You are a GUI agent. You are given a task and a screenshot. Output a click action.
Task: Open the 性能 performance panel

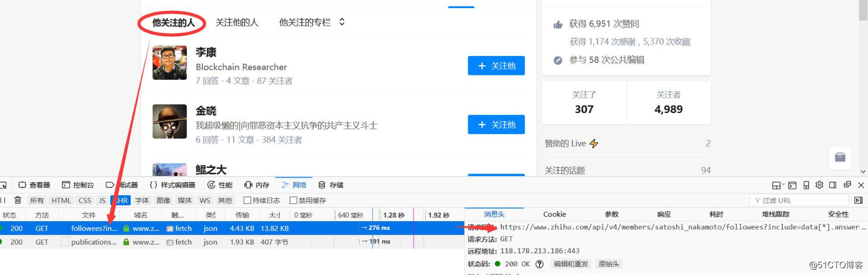220,185
